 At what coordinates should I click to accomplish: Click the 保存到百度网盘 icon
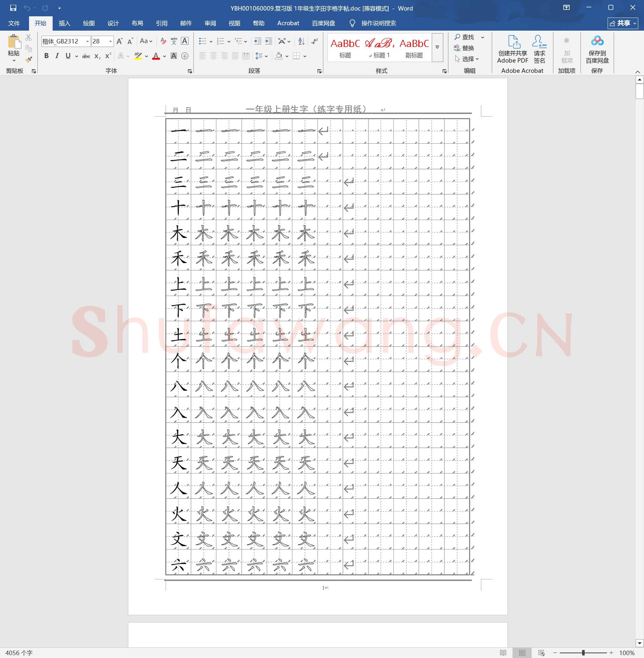click(597, 49)
